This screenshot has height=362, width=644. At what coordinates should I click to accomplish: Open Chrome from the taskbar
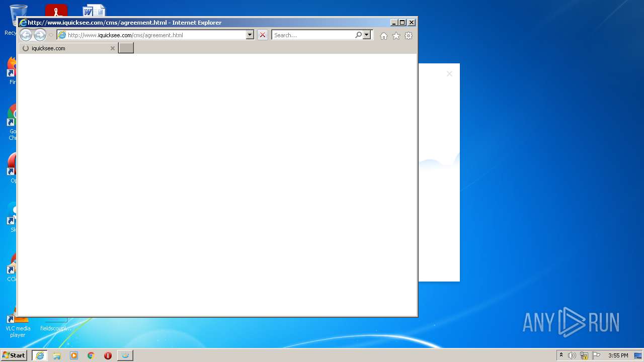coord(91,355)
